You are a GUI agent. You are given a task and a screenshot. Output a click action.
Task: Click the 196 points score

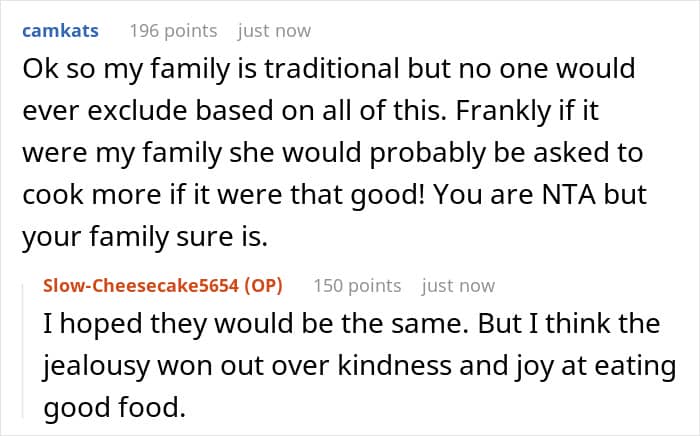pyautogui.click(x=173, y=31)
